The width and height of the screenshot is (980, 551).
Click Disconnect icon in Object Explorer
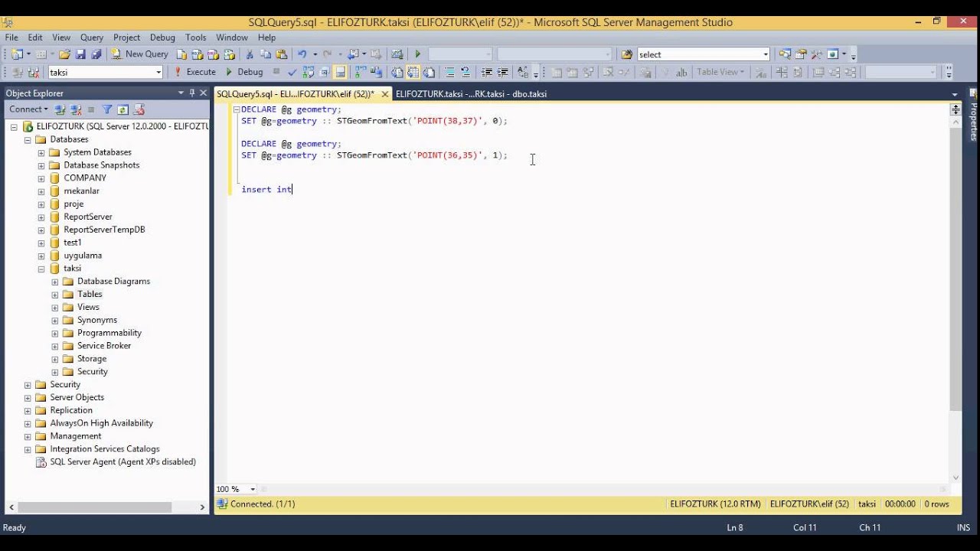click(76, 109)
